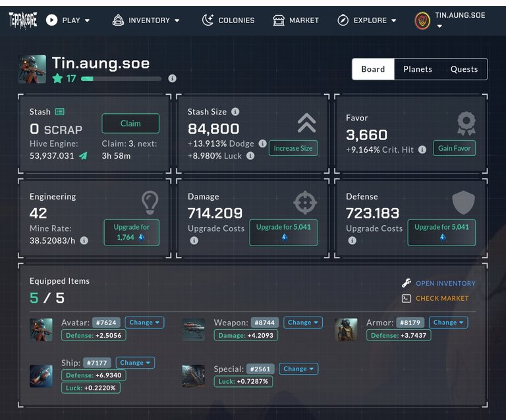Open the Avatar Change dropdown
This screenshot has width=506, height=420.
pos(144,323)
